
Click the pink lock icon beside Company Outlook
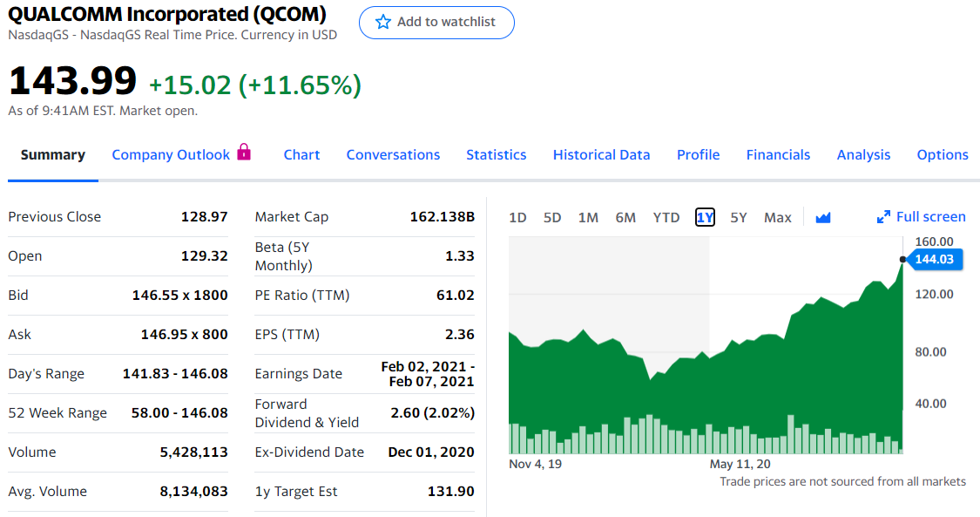coord(245,152)
